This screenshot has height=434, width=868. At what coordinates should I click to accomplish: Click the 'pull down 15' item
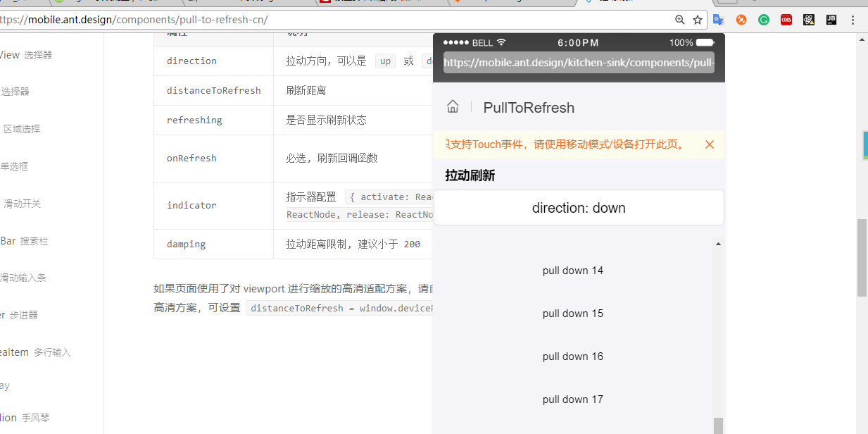pos(573,314)
